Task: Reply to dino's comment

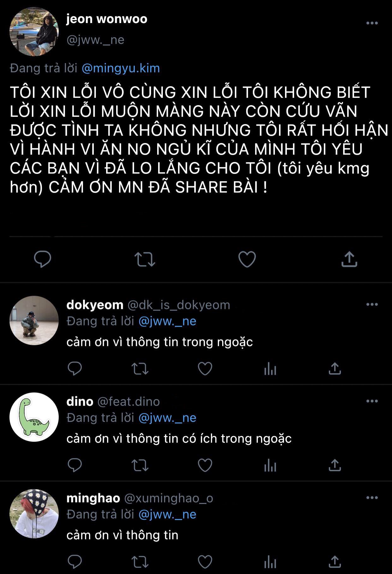Action: tap(75, 465)
